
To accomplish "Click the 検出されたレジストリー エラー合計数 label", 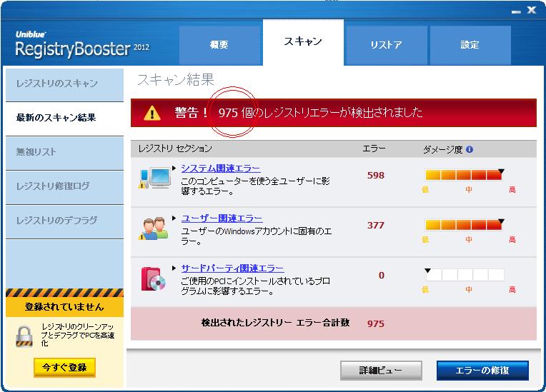I will point(275,323).
